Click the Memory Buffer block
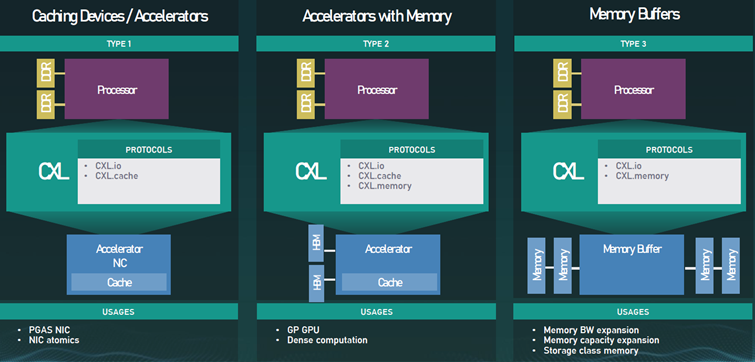This screenshot has height=362, width=755. pos(632,265)
